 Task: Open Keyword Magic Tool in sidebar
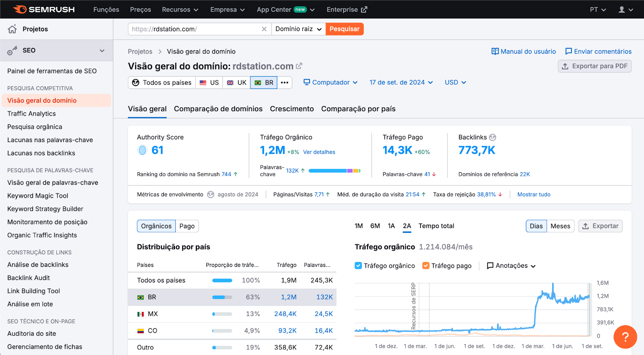click(37, 196)
